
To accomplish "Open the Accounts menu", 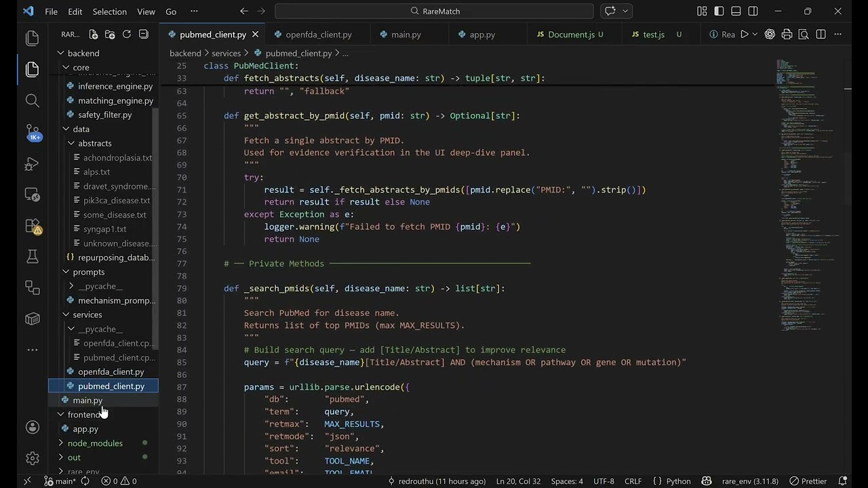I will pos(32,427).
